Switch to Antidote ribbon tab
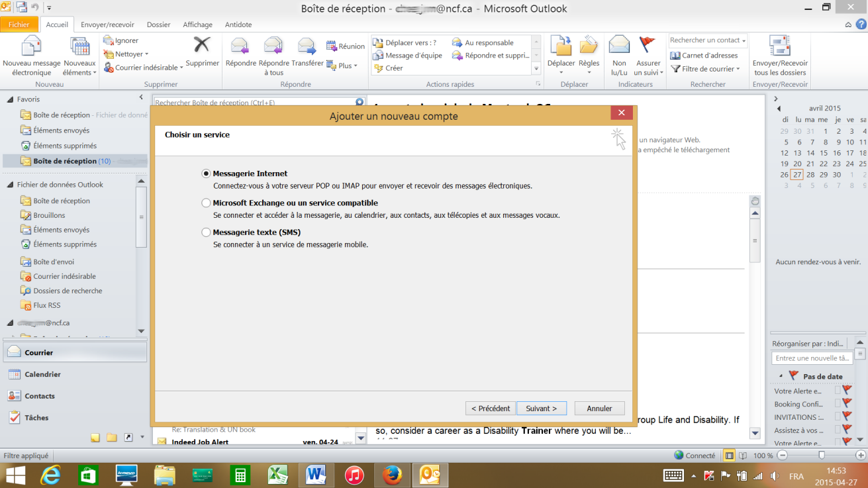The width and height of the screenshot is (868, 488). coord(238,24)
